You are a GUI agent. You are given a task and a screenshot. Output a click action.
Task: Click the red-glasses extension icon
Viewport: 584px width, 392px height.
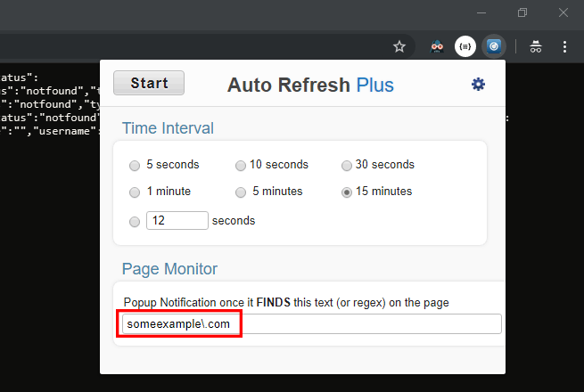[x=437, y=46]
